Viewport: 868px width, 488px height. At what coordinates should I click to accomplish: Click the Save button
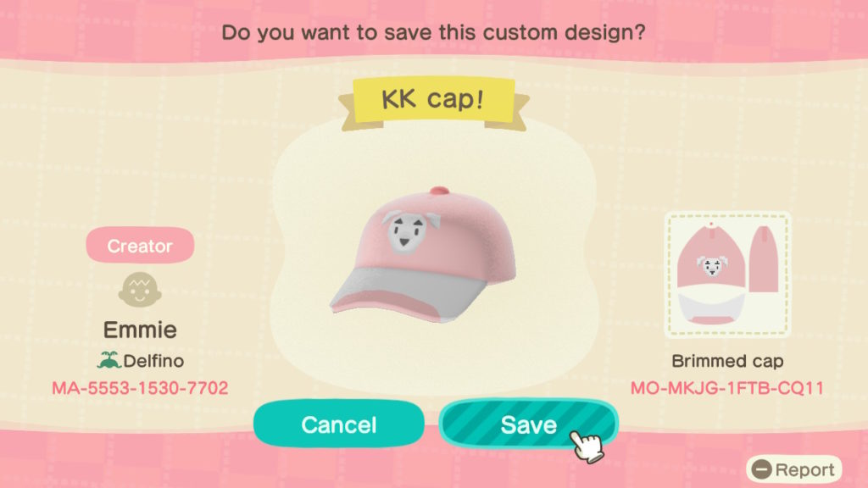[x=528, y=424]
